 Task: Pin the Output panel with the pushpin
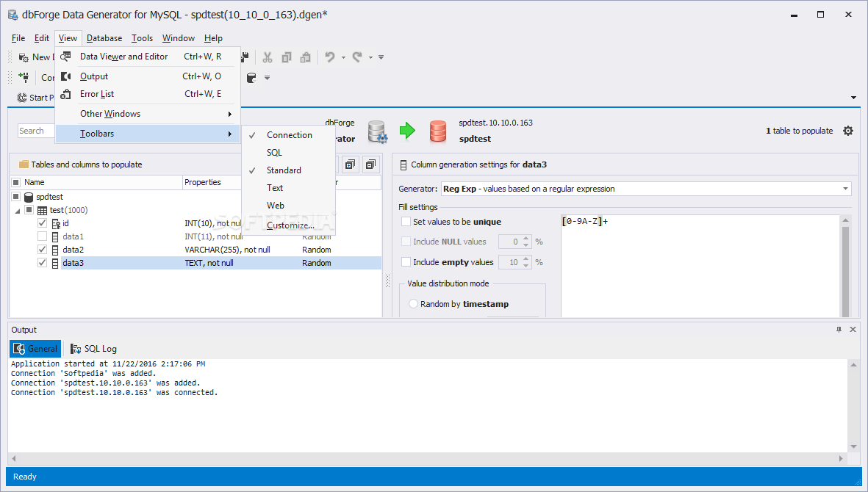pos(839,330)
